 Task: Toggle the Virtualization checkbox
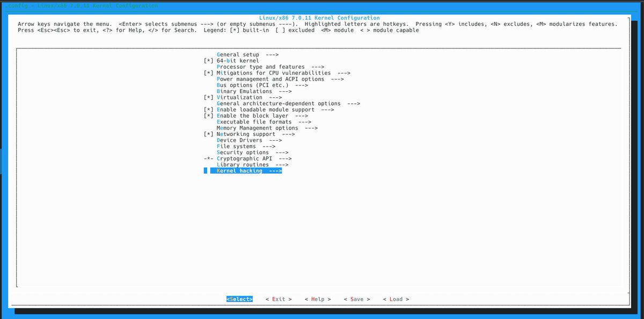(x=209, y=98)
